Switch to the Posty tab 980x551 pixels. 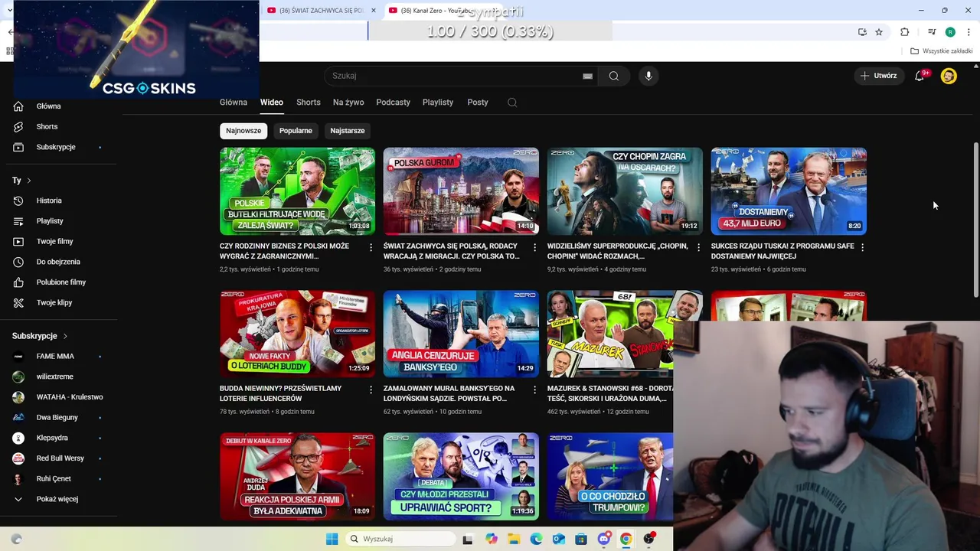click(x=478, y=103)
